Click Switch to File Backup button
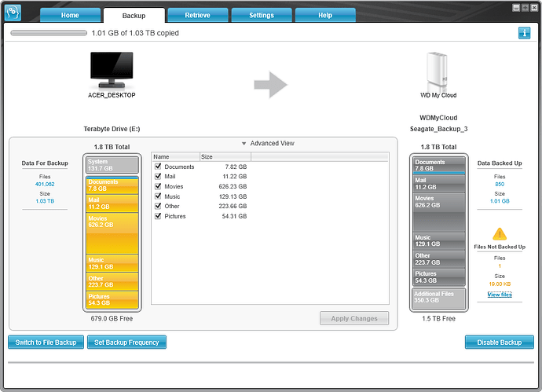 46,343
